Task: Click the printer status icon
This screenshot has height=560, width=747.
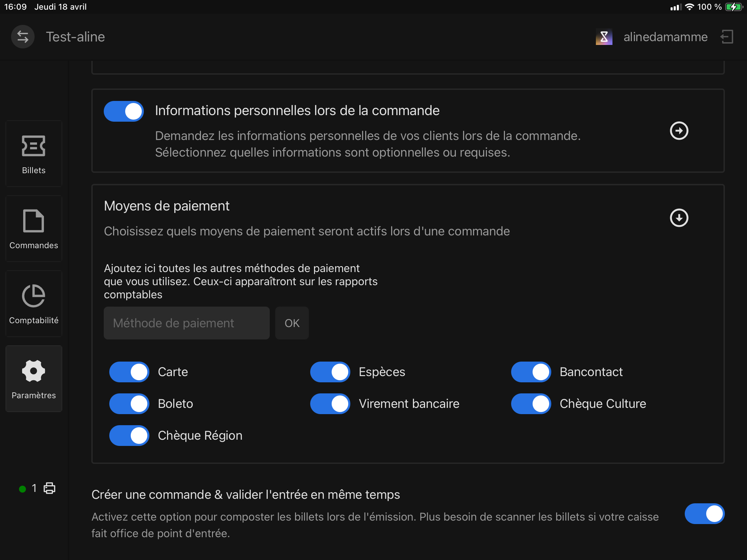Action: (x=49, y=488)
